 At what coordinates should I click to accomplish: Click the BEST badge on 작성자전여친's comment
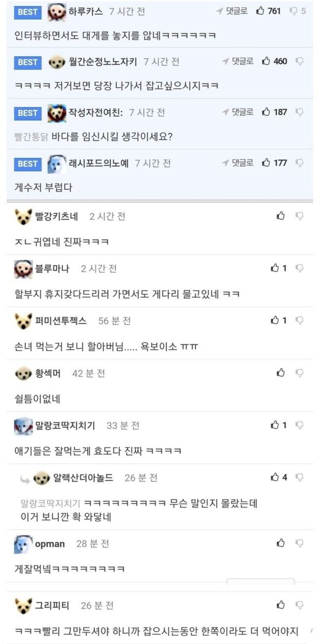[x=28, y=113]
